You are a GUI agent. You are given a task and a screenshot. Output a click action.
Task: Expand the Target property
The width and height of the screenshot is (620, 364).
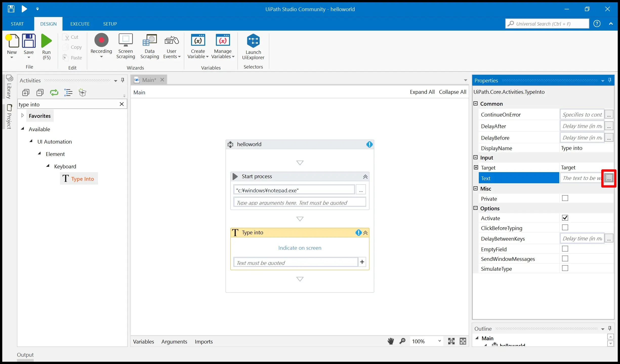pyautogui.click(x=476, y=167)
